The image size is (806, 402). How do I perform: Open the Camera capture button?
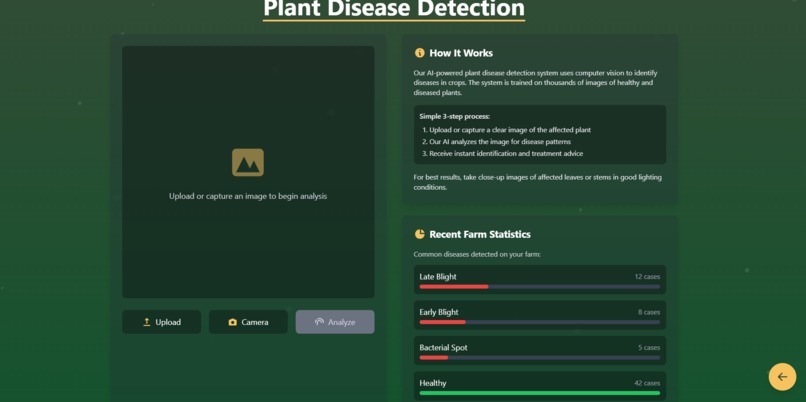[248, 322]
